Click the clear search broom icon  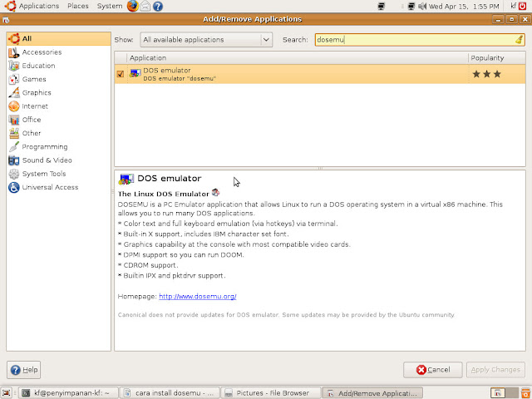tap(519, 40)
